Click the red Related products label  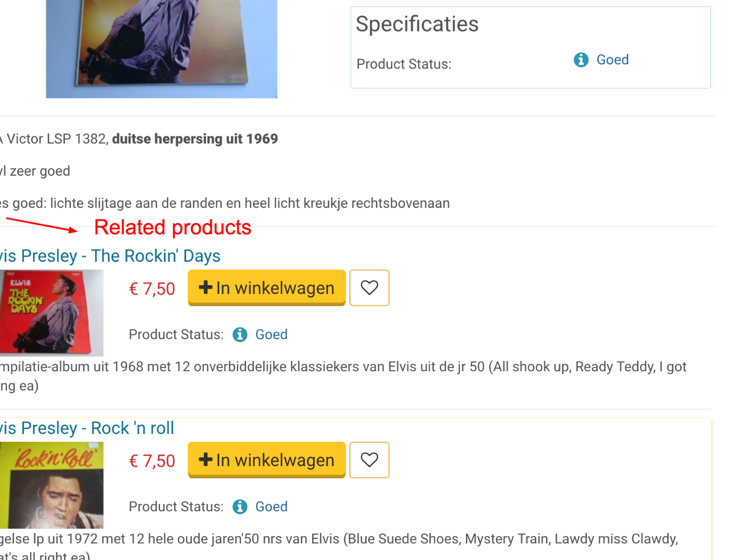point(173,228)
